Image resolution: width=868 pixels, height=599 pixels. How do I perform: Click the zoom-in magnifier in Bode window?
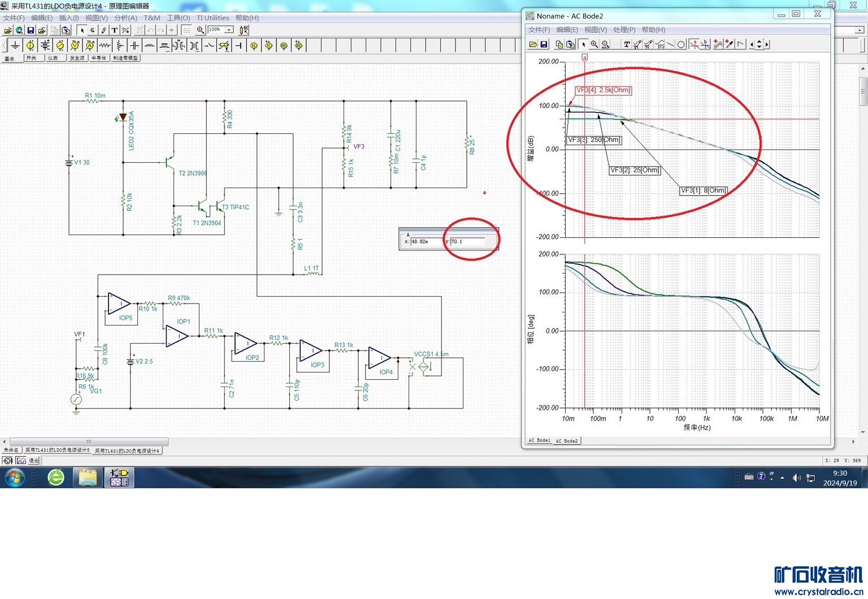click(x=595, y=44)
